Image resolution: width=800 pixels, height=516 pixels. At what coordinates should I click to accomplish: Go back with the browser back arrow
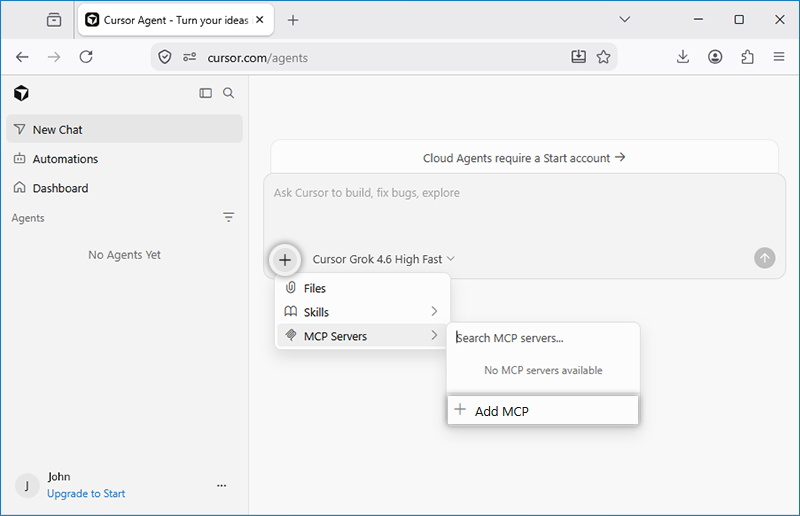tap(22, 57)
